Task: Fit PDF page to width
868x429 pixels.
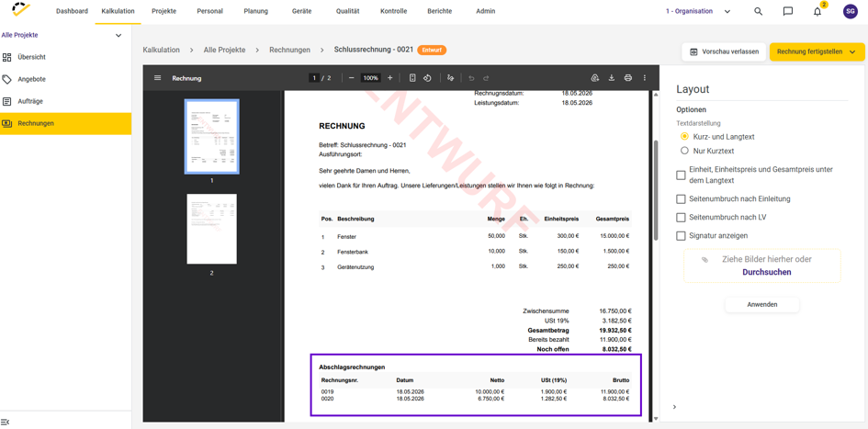Action: (412, 78)
